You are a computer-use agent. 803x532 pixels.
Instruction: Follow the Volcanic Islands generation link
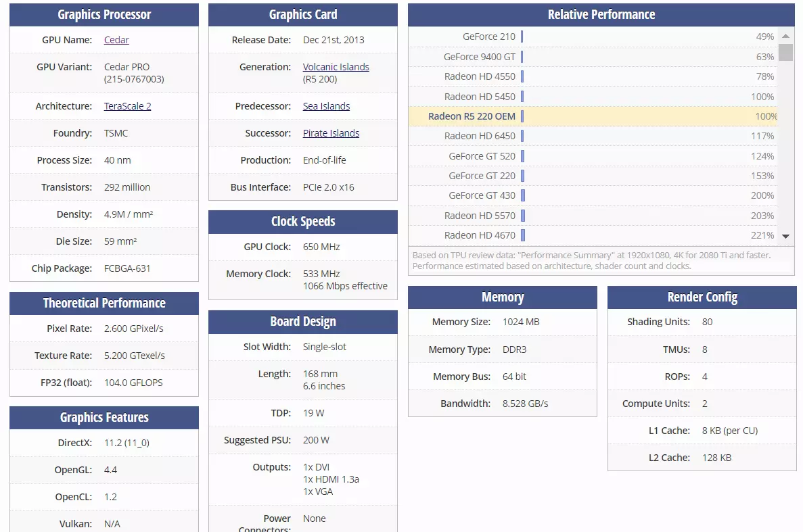(x=336, y=66)
